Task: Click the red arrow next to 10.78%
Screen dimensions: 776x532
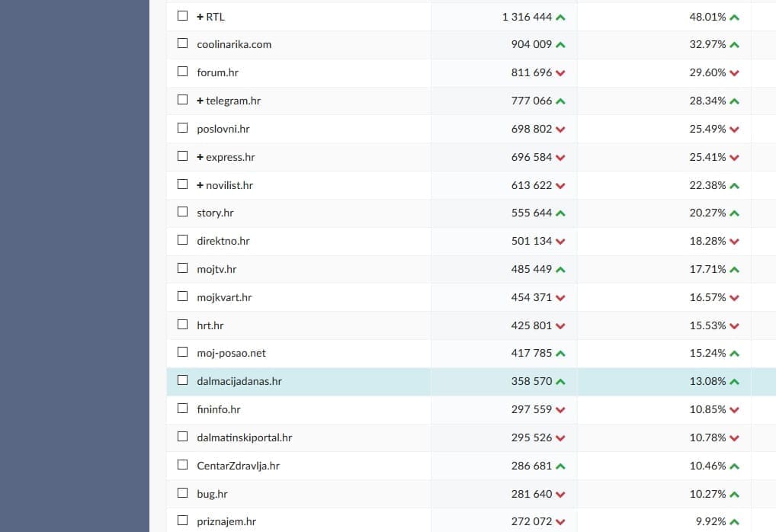Action: pos(734,438)
